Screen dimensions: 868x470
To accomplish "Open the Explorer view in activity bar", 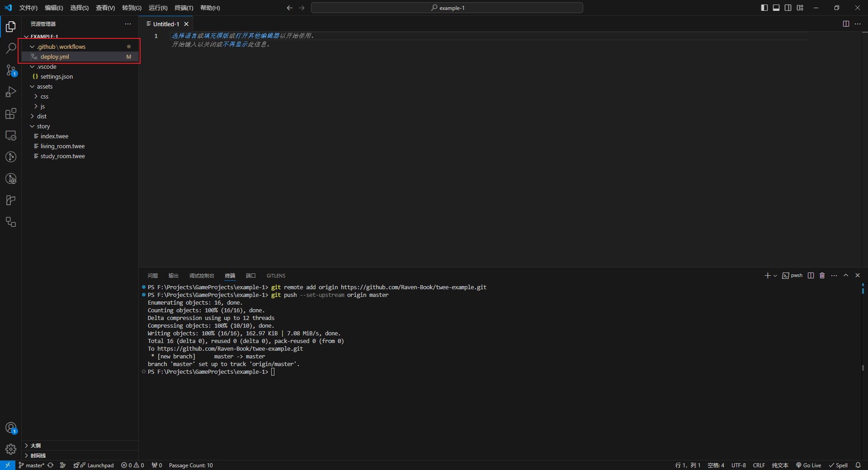I will click(x=11, y=27).
